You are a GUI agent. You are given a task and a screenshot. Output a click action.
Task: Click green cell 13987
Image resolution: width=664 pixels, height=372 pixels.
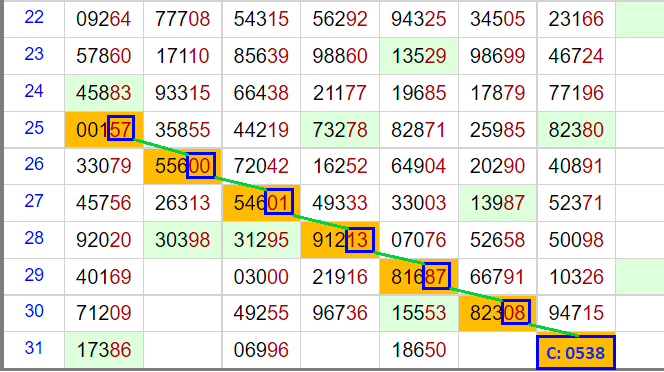click(x=498, y=203)
